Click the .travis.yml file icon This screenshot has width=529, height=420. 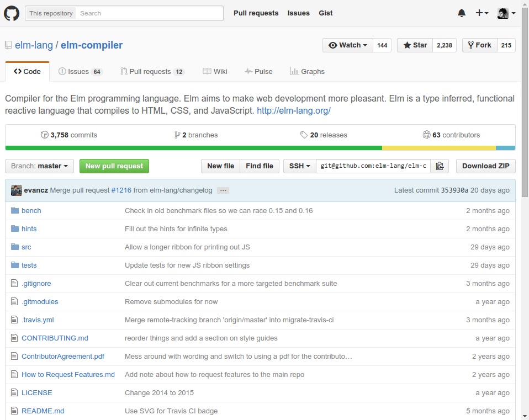tap(14, 320)
